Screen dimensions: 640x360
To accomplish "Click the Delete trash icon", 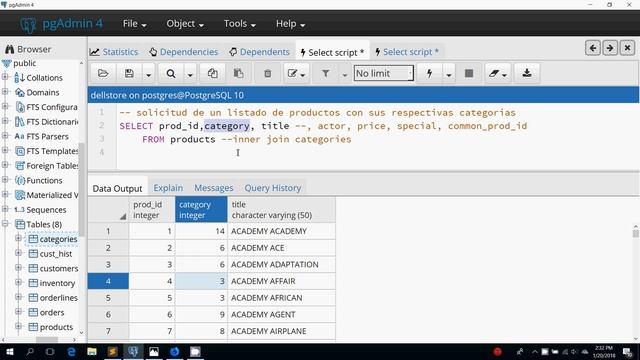I will coord(268,73).
